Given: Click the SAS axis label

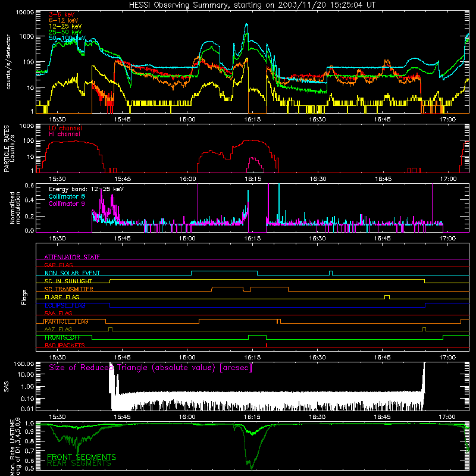Looking at the screenshot, I should click(x=6, y=387).
